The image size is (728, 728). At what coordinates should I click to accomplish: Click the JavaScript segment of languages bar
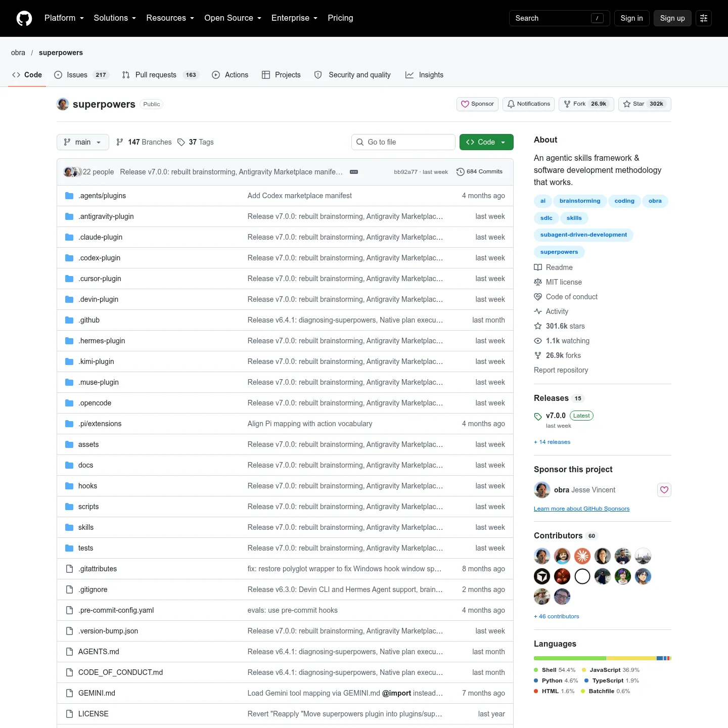631,658
